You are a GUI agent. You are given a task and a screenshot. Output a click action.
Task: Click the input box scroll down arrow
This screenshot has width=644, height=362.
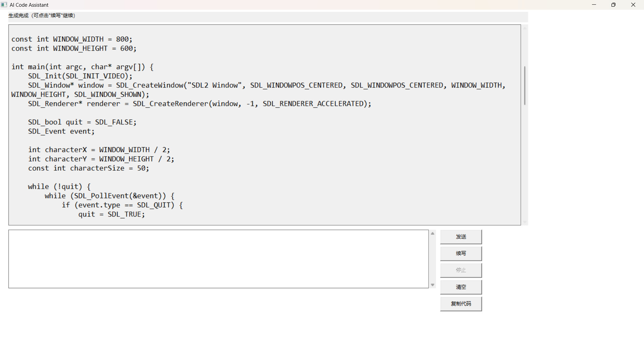coord(432,285)
